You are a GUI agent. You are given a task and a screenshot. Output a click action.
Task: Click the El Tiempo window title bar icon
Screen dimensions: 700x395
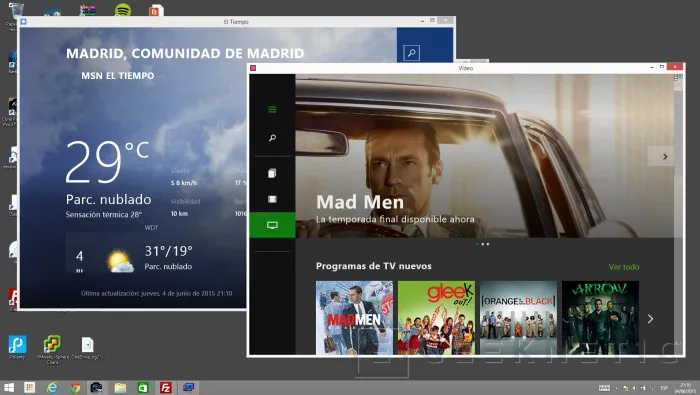[x=24, y=21]
